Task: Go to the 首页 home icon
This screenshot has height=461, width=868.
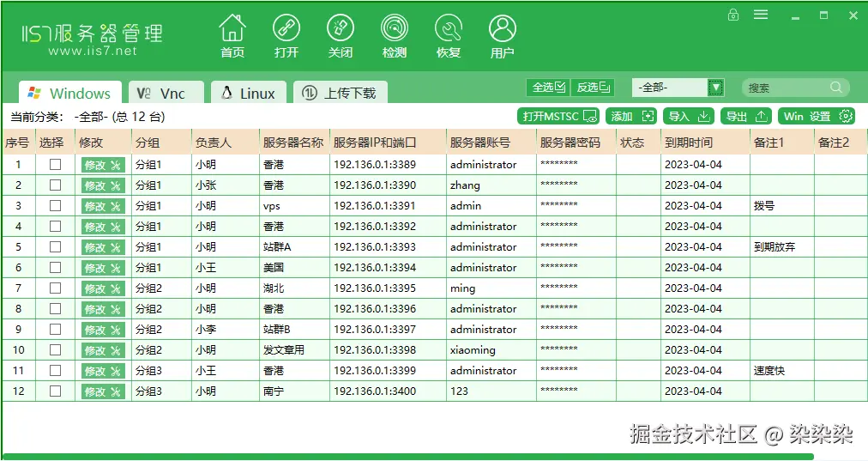Action: point(232,37)
